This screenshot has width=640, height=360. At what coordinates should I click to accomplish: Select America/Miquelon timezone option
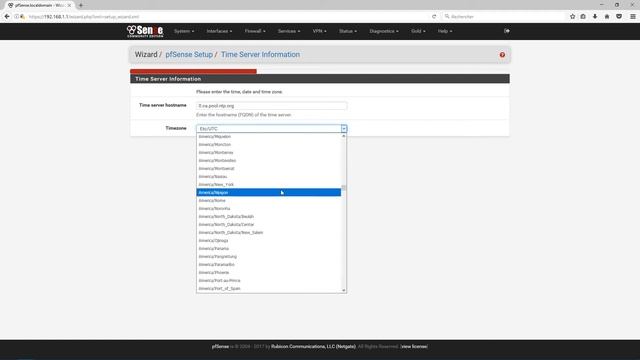click(269, 137)
